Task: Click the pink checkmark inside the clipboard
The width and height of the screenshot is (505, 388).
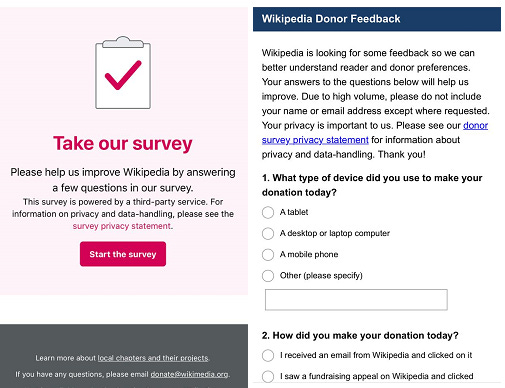Action: (123, 75)
